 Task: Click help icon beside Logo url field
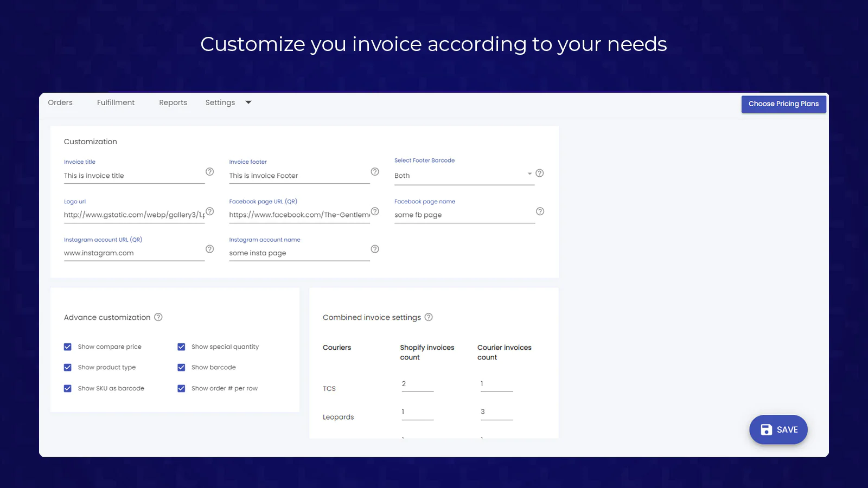click(210, 211)
